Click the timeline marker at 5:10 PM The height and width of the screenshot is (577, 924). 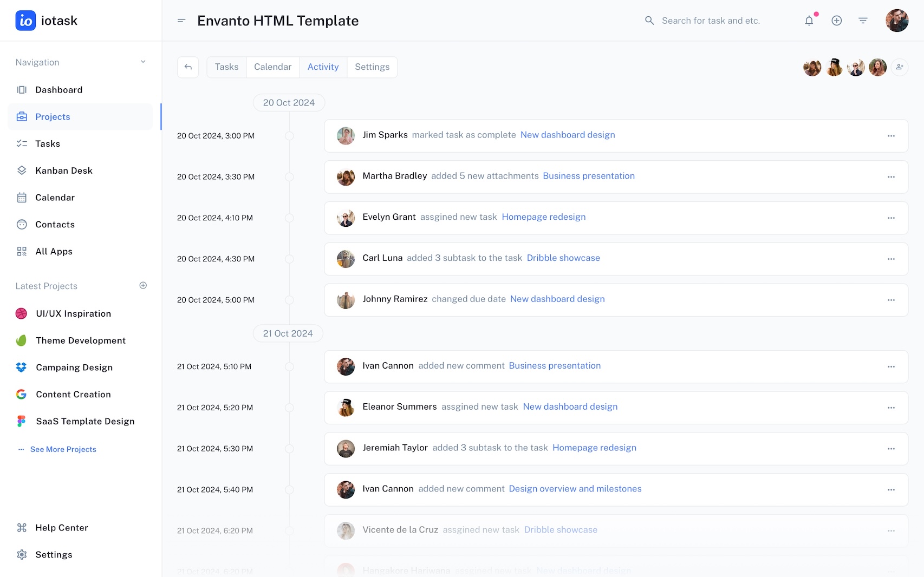pos(289,366)
